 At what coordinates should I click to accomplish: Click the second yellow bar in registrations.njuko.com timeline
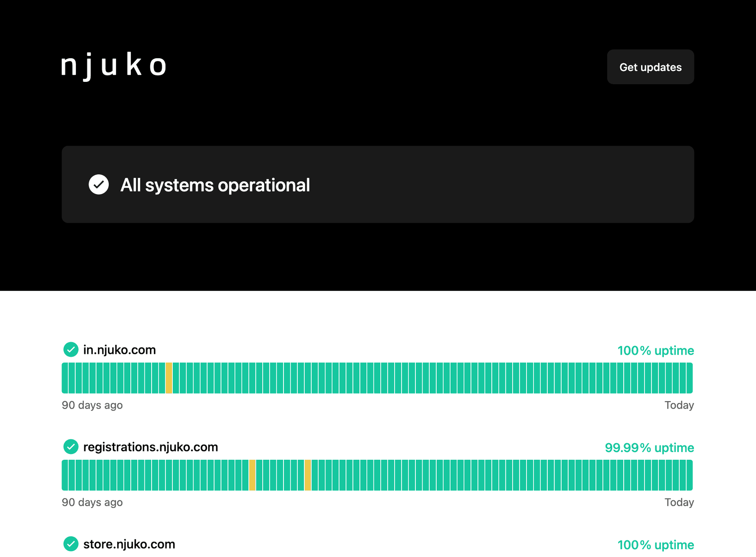(308, 475)
